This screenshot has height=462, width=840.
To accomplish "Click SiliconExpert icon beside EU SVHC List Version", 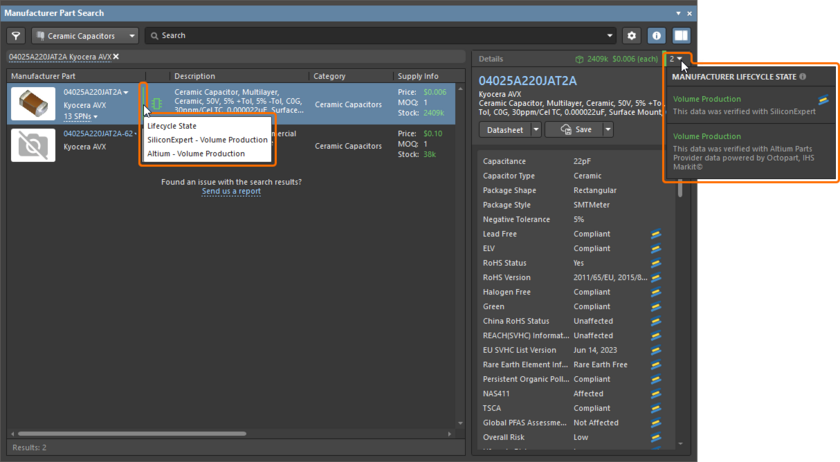I will 656,350.
